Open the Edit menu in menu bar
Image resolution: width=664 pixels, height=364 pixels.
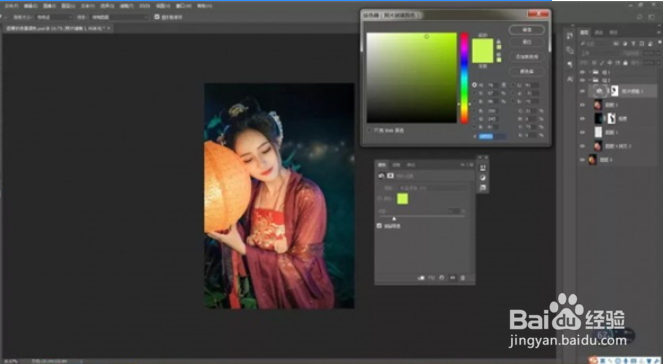[30, 6]
